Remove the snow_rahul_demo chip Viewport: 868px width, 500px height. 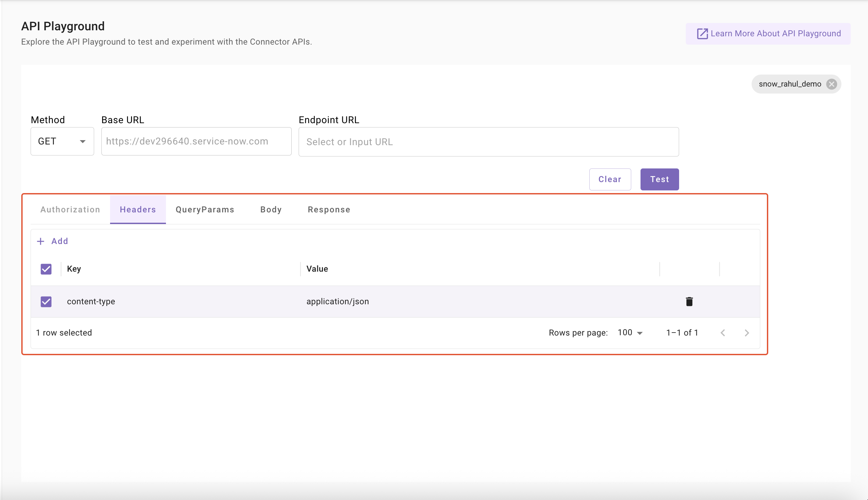831,84
